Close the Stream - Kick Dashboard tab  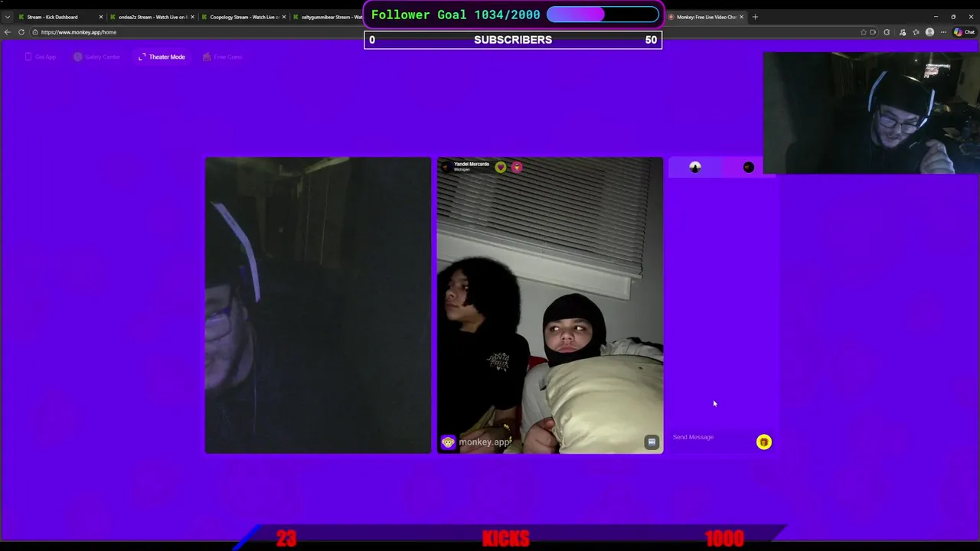point(100,17)
